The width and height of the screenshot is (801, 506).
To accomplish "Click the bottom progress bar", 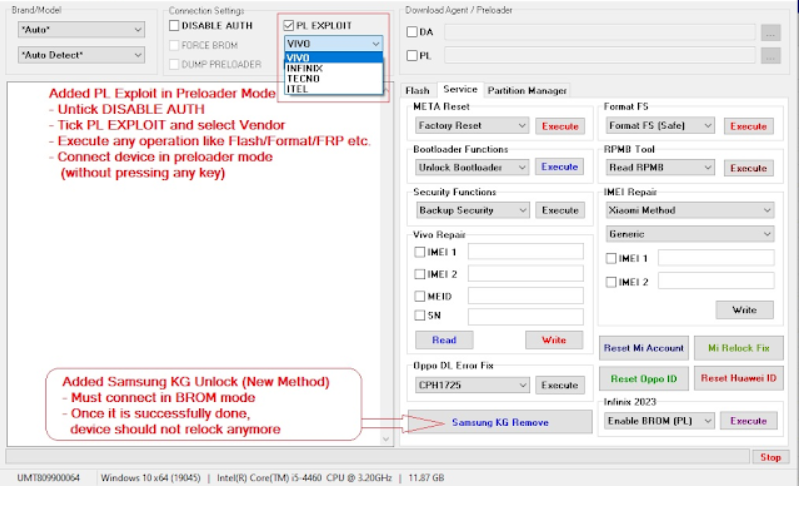I will tap(378, 456).
